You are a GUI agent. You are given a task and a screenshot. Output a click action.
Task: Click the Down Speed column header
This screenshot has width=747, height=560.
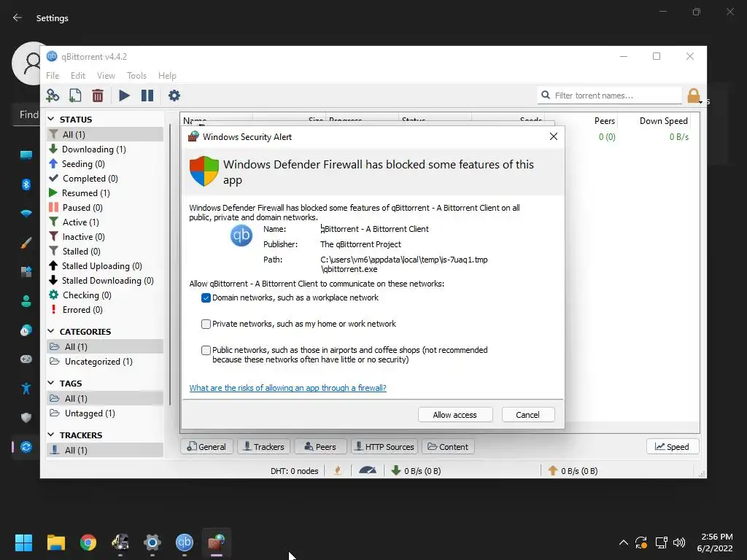(x=663, y=121)
